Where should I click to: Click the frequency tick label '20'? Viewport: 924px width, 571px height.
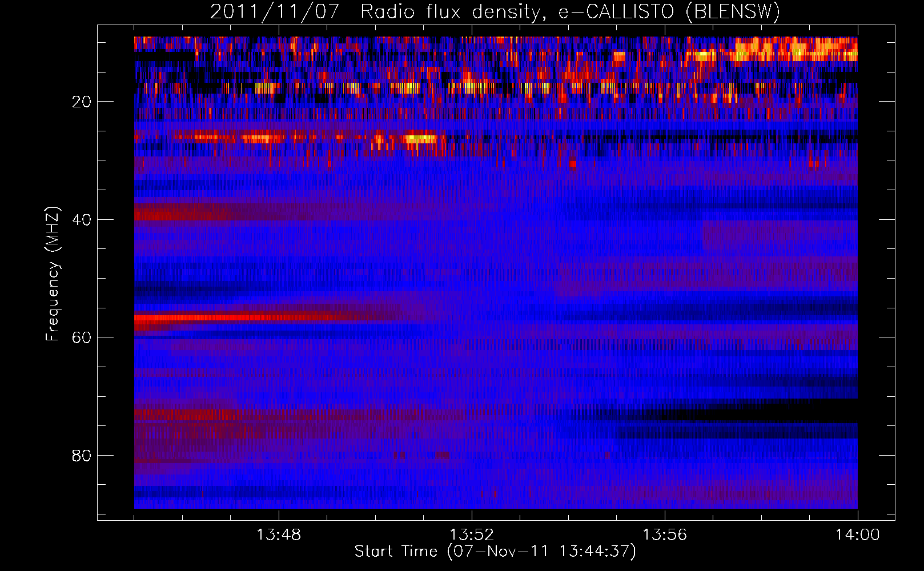(82, 102)
